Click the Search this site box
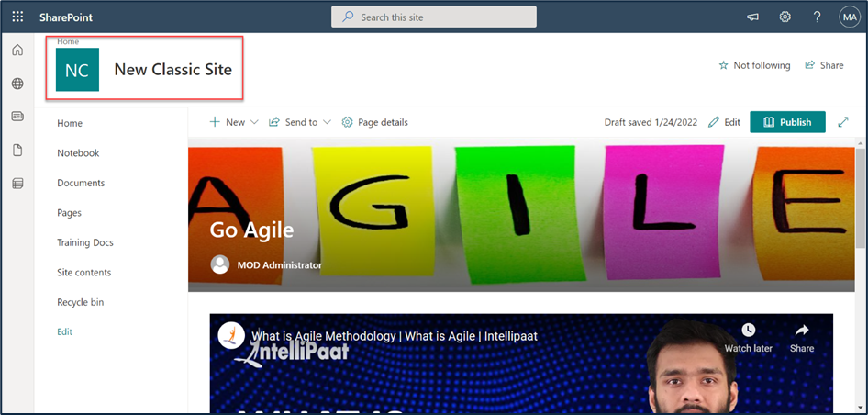 click(x=433, y=17)
